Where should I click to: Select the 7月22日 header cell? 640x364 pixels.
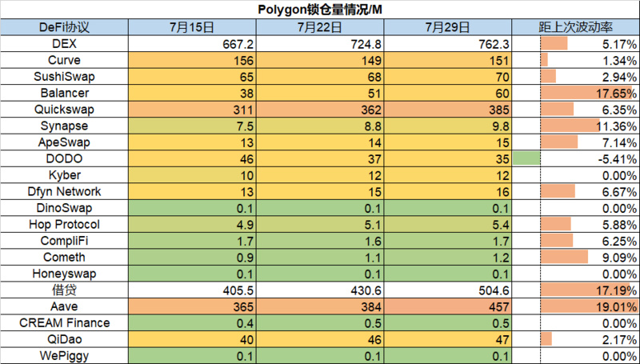[x=320, y=27]
